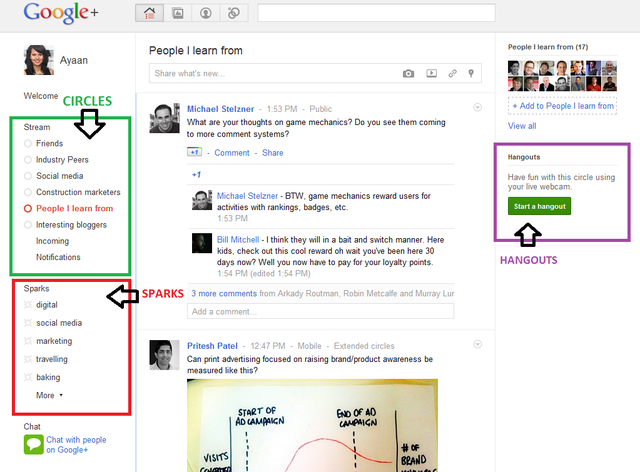
Task: Open Bill Mitchell's profile link
Action: 238,240
